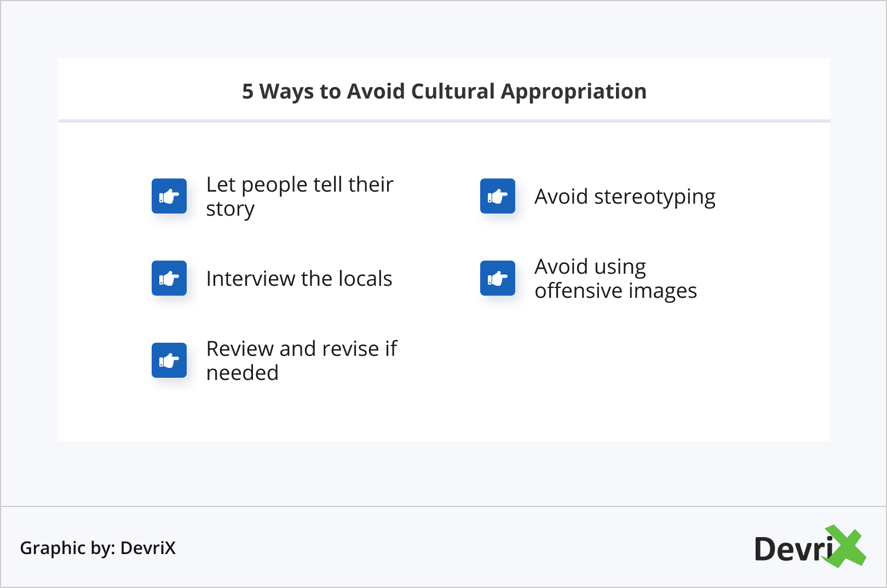
Task: Click the word "Appropriation" in the heading
Action: point(574,91)
